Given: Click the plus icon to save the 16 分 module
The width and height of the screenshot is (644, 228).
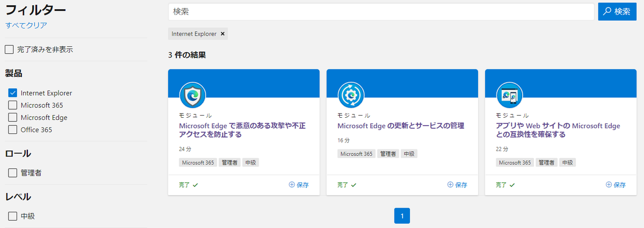Looking at the screenshot, I should [450, 184].
